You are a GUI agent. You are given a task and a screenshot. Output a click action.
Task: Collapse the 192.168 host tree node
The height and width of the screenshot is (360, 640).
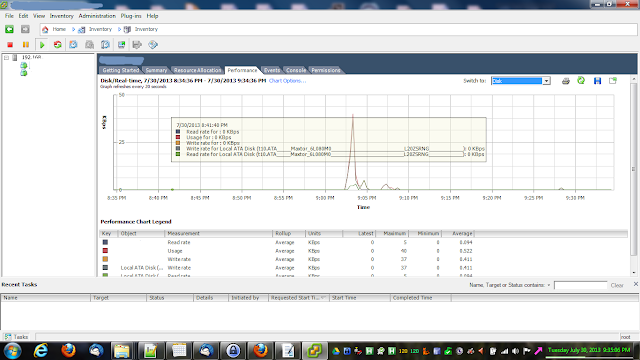6,58
